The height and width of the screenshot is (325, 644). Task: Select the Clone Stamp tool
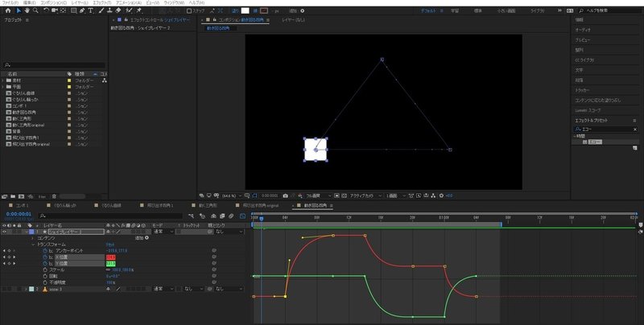109,10
